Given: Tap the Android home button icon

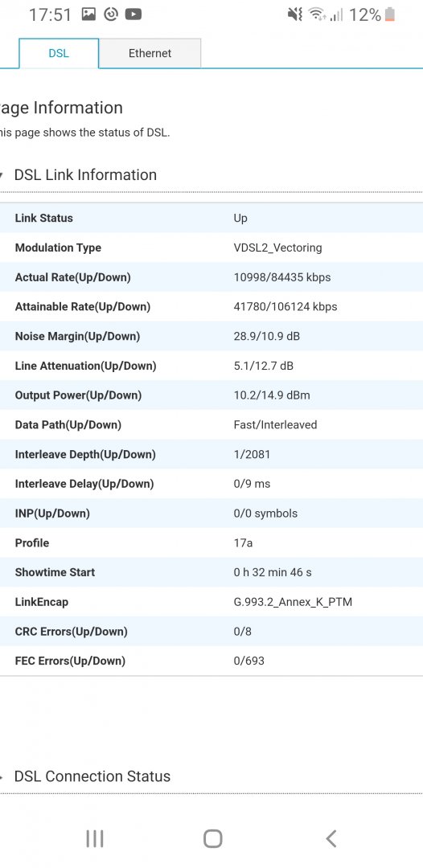Looking at the screenshot, I should pyautogui.click(x=212, y=838).
